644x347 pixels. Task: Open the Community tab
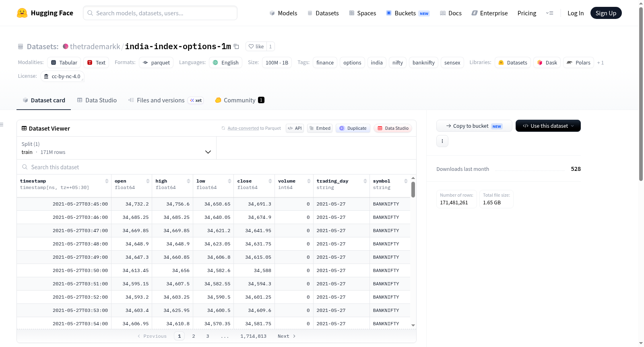coord(240,100)
